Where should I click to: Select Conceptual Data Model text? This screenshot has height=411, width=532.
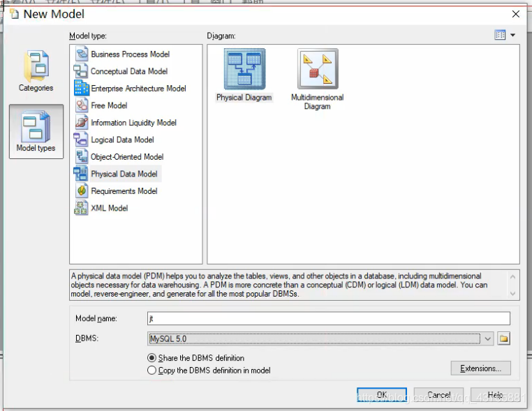[129, 71]
